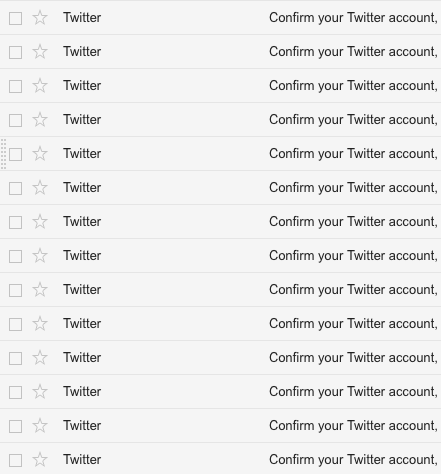
Task: Tick the checkbox of the fourth Twitter email
Action: point(16,120)
